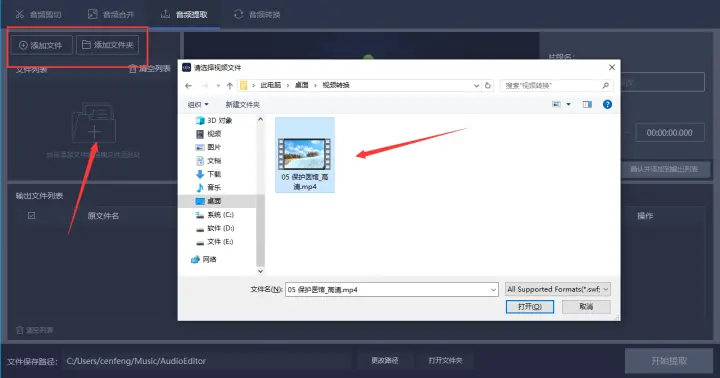Image resolution: width=720 pixels, height=378 pixels.
Task: Select 下载 in navigation pane
Action: [208, 174]
